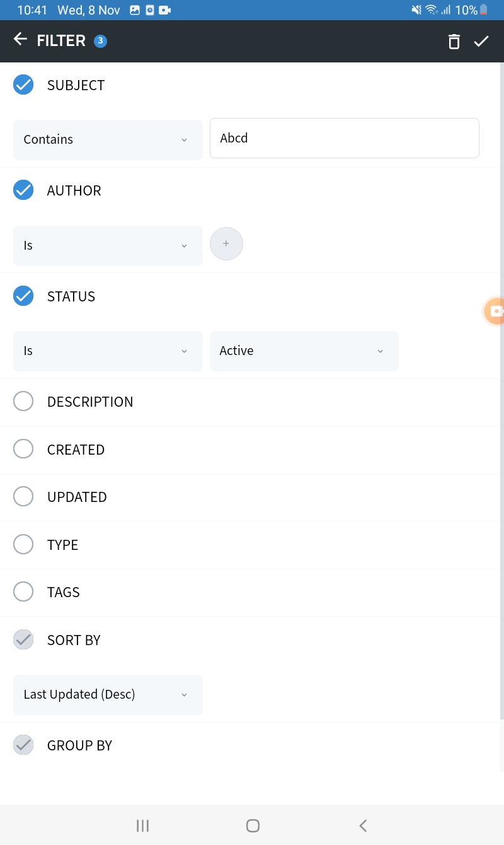The width and height of the screenshot is (504, 845).
Task: Open Android recent apps navigation button
Action: point(143,825)
